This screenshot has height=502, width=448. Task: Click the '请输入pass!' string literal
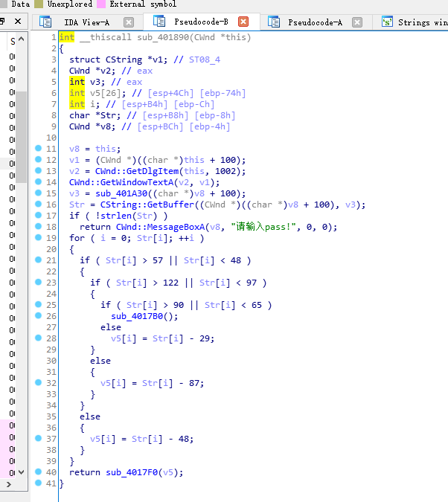(x=266, y=227)
